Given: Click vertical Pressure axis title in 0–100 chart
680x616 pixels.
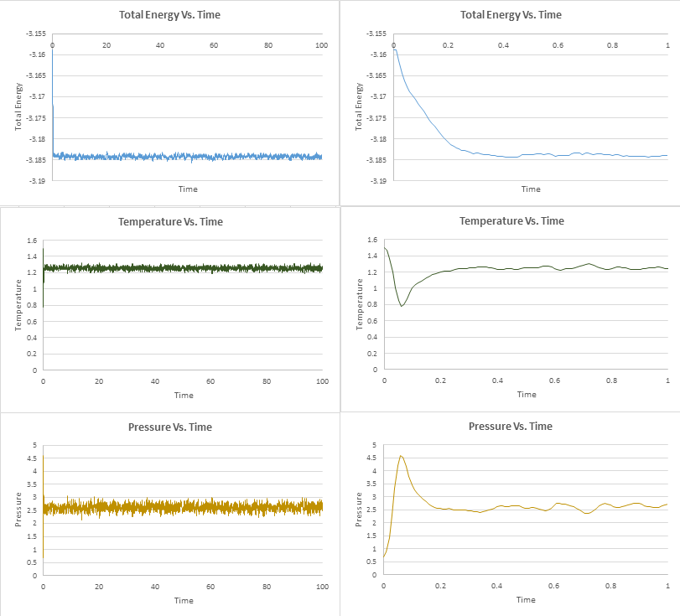Looking at the screenshot, I should [18, 510].
